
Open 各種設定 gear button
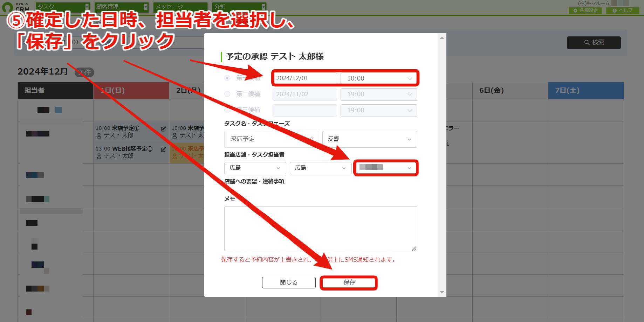(x=585, y=10)
